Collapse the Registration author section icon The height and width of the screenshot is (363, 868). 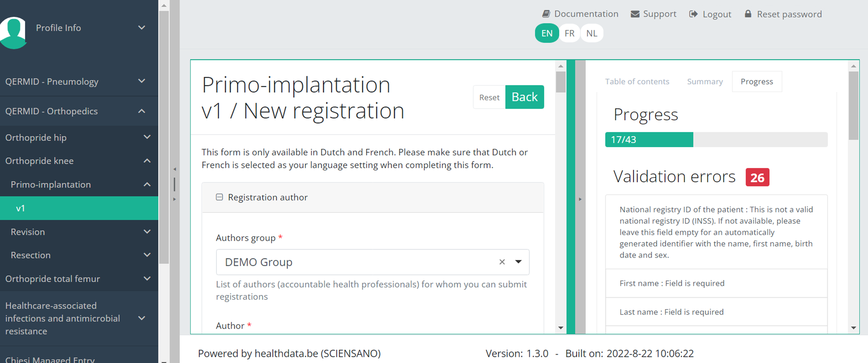pyautogui.click(x=219, y=197)
